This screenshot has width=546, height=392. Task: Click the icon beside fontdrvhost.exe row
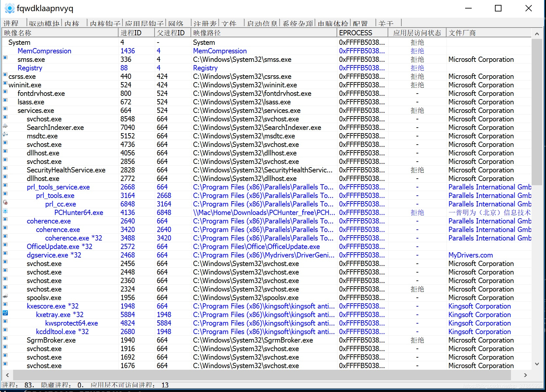tap(5, 92)
